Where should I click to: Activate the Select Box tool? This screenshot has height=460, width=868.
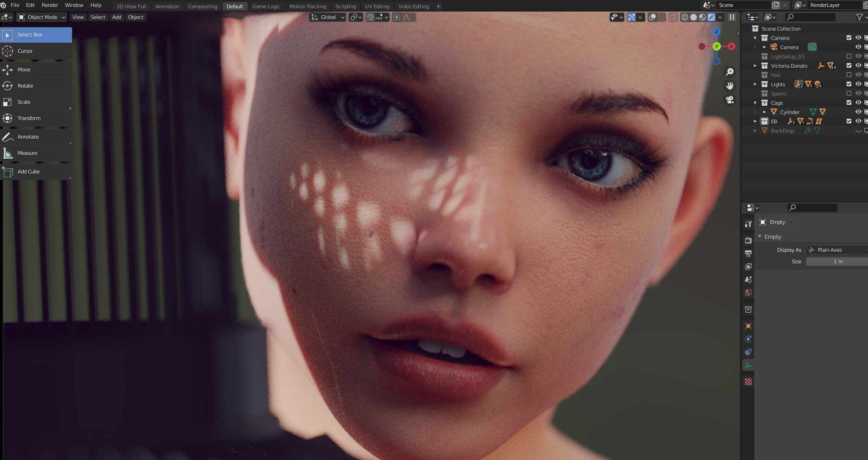(x=36, y=35)
